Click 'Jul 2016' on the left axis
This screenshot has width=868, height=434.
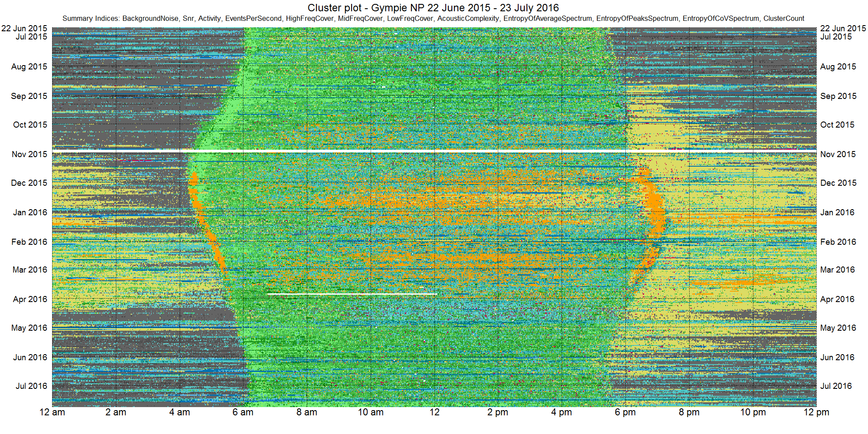32,386
